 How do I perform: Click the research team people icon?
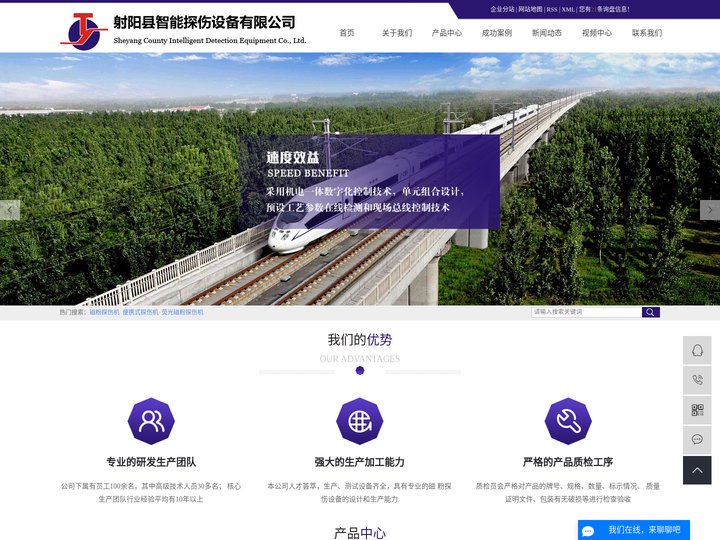151,421
